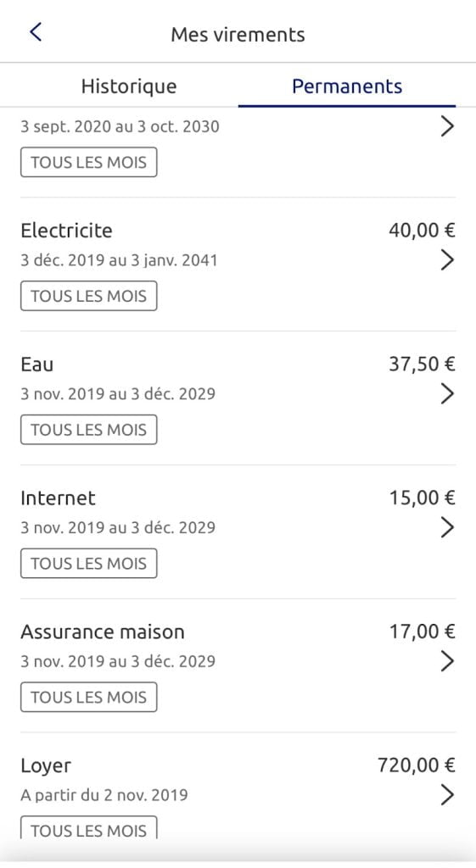This screenshot has height=868, width=476.
Task: Tap TOUS LES MOIS badge under Eau
Action: tap(88, 430)
